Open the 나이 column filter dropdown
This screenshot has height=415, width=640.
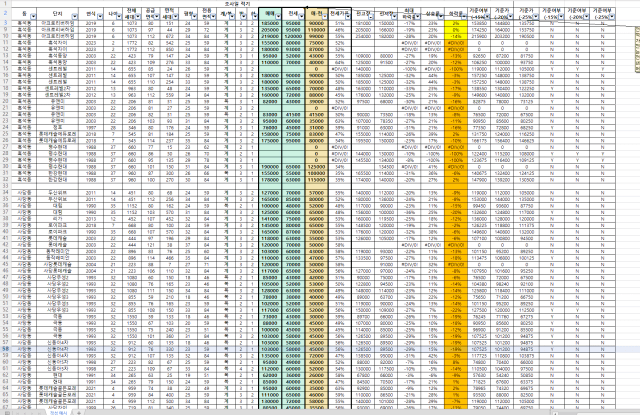pos(119,16)
